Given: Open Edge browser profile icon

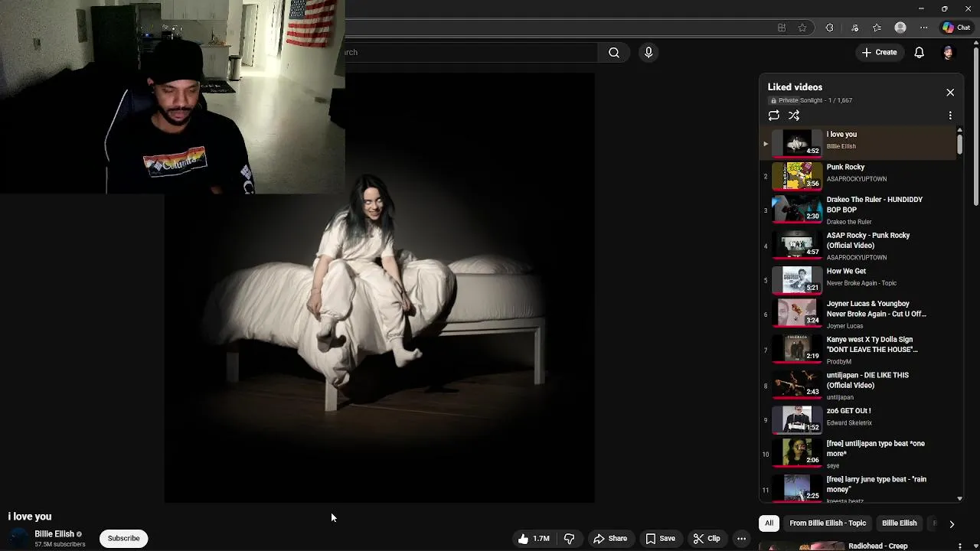Looking at the screenshot, I should [900, 28].
